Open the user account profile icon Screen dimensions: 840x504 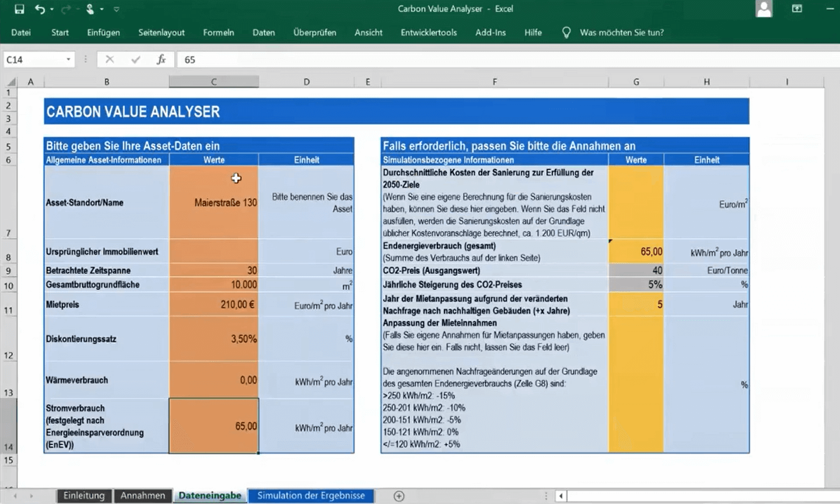pyautogui.click(x=764, y=9)
